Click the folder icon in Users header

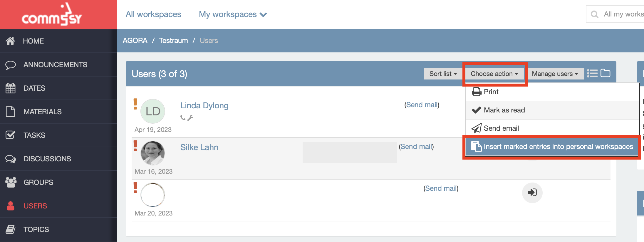[605, 73]
